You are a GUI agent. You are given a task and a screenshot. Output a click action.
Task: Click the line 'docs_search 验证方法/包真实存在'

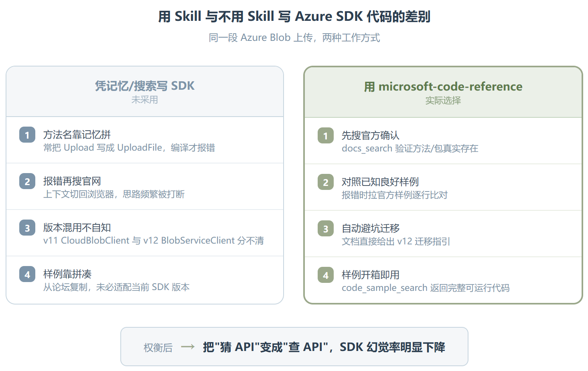pos(410,149)
